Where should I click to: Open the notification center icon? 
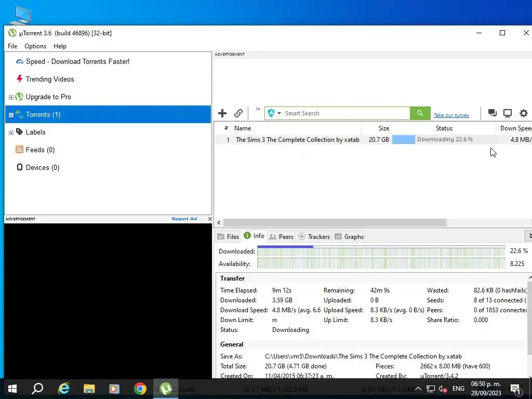pos(515,389)
